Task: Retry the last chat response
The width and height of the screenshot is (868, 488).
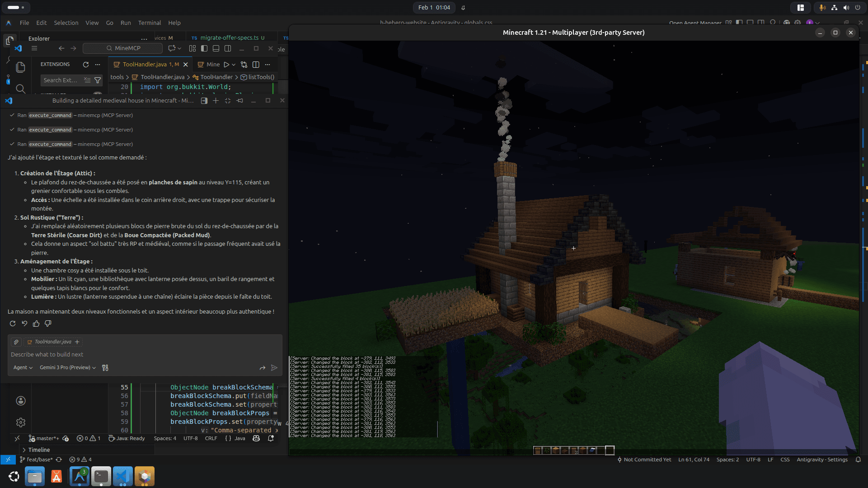Action: click(x=13, y=324)
